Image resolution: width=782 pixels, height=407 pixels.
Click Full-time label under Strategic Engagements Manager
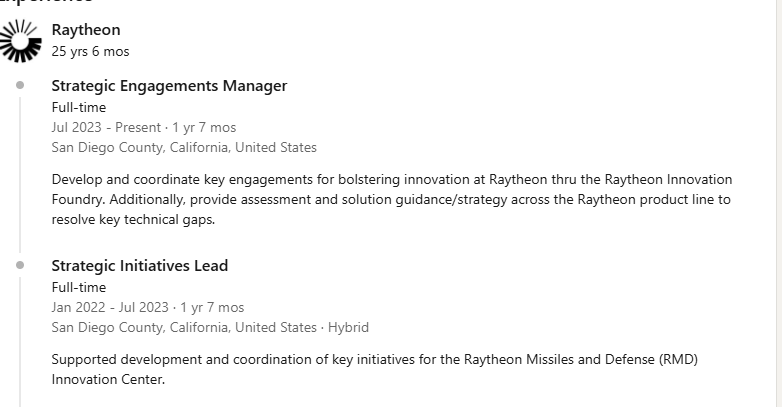tap(79, 108)
